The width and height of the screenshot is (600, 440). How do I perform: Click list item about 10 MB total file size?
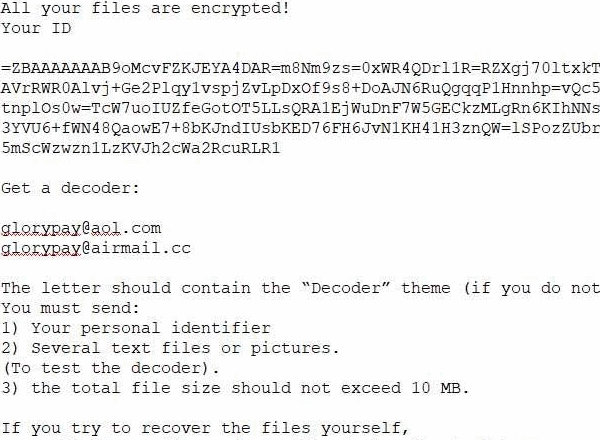[x=235, y=388]
